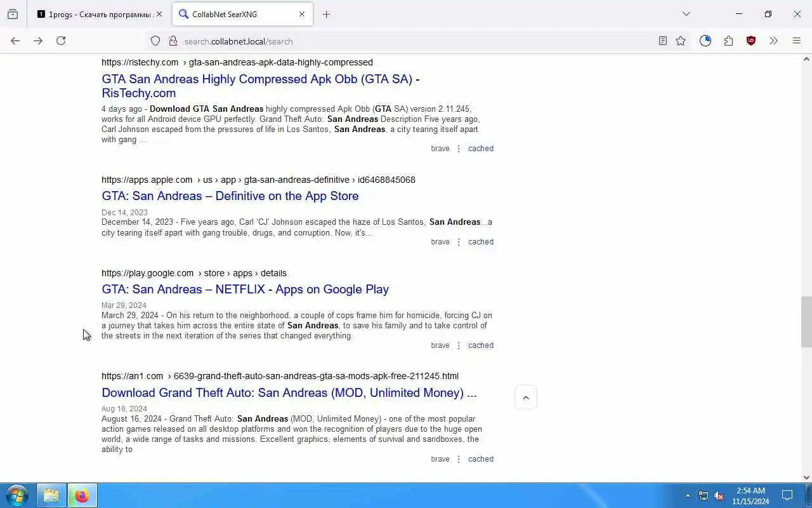812x508 pixels.
Task: Open Windows Start menu
Action: click(16, 495)
